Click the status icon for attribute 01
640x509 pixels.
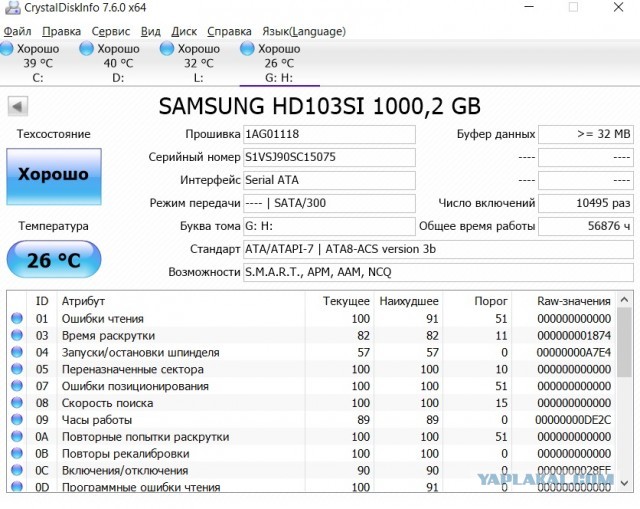point(17,318)
